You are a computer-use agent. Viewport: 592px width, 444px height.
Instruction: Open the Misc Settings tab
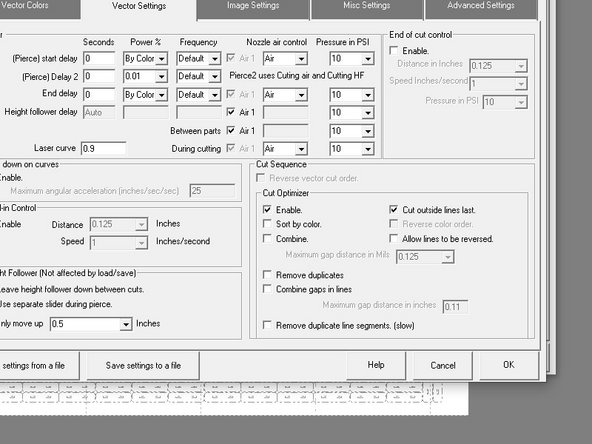point(367,8)
